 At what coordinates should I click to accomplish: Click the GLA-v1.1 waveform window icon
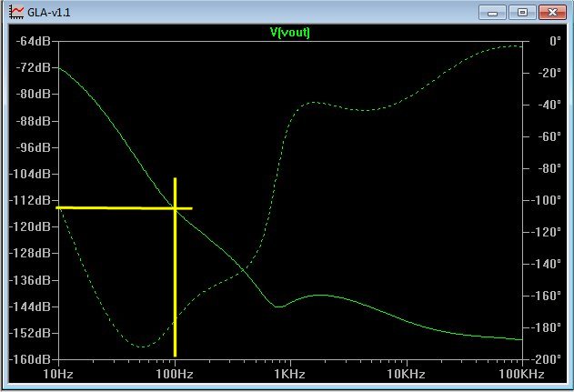click(x=16, y=12)
